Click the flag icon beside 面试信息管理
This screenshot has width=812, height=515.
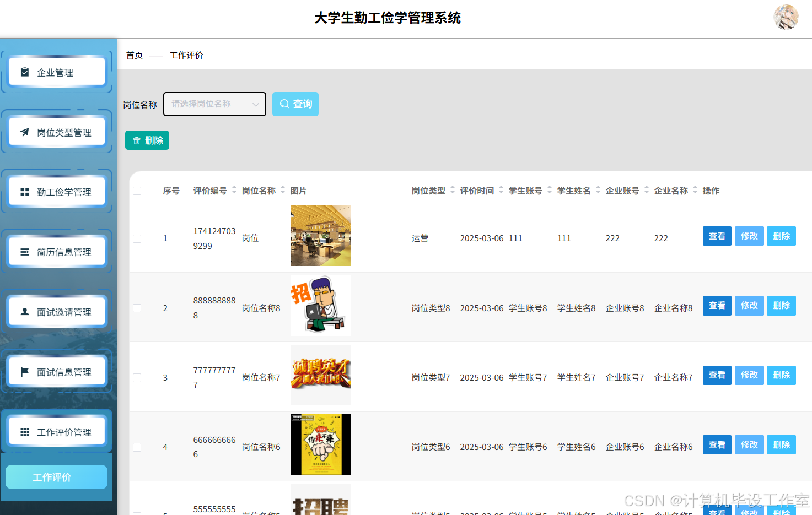(x=25, y=372)
